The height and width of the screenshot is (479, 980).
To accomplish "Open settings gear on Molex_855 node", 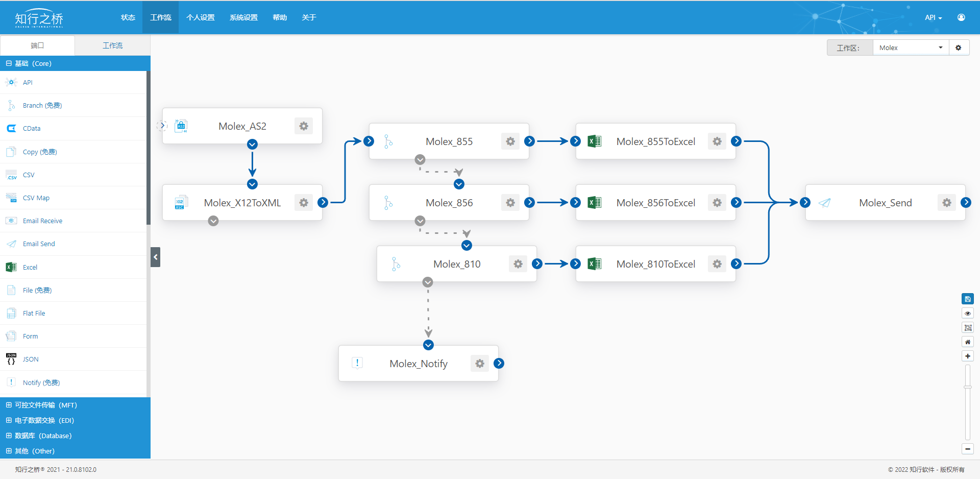I will pos(510,141).
